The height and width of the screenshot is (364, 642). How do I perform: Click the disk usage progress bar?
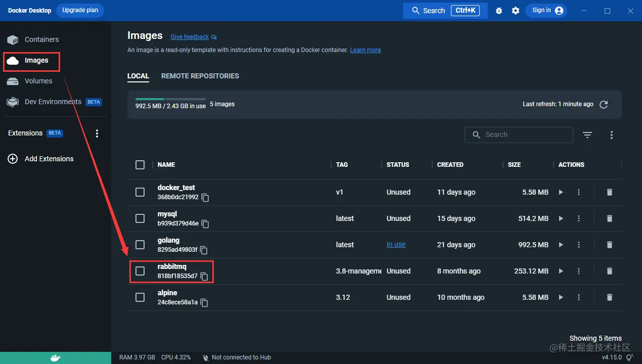pos(170,99)
